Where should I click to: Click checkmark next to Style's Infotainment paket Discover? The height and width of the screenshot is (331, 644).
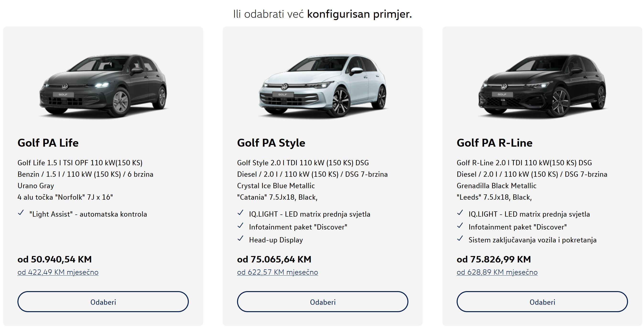(240, 226)
